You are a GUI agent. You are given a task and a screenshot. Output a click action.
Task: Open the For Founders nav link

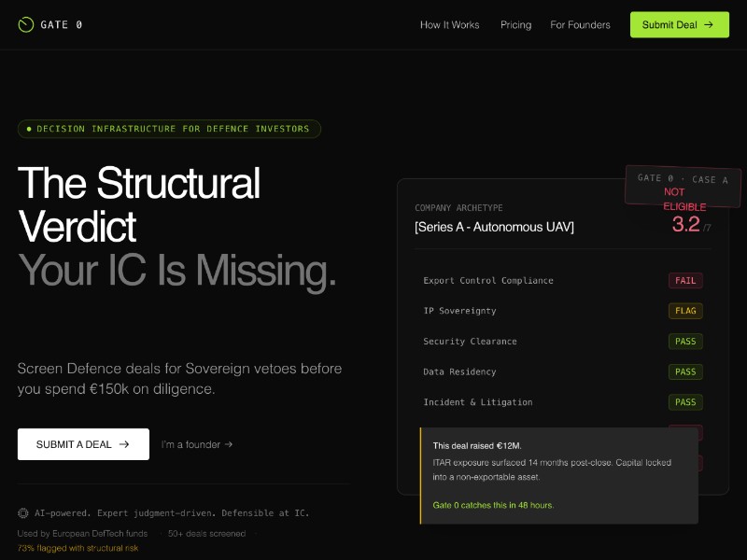(580, 25)
